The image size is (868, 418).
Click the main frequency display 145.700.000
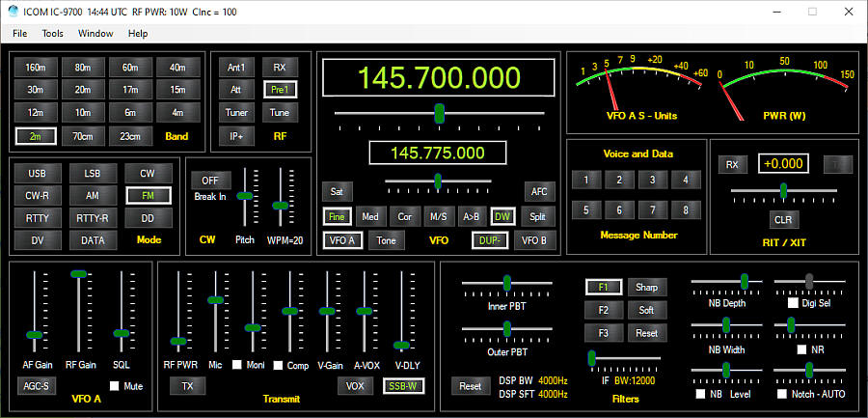(439, 78)
